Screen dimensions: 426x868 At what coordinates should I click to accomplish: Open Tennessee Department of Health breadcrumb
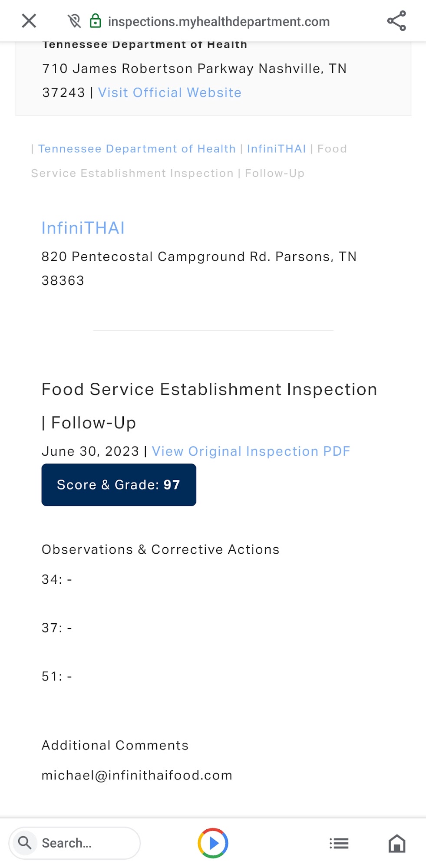tap(137, 149)
